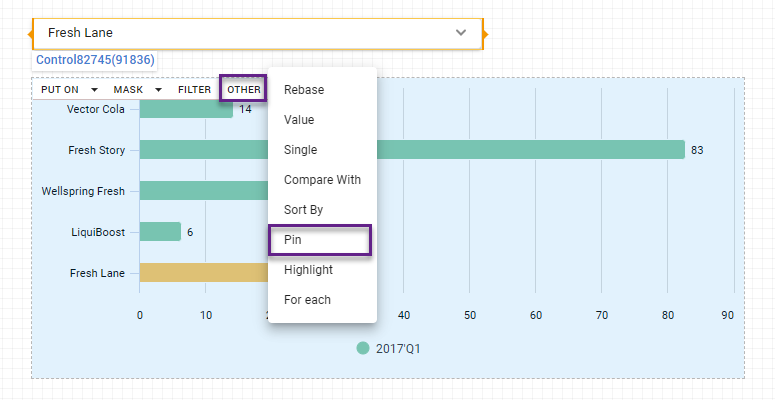Select Sort By from the menu
The height and width of the screenshot is (400, 775).
pyautogui.click(x=304, y=210)
